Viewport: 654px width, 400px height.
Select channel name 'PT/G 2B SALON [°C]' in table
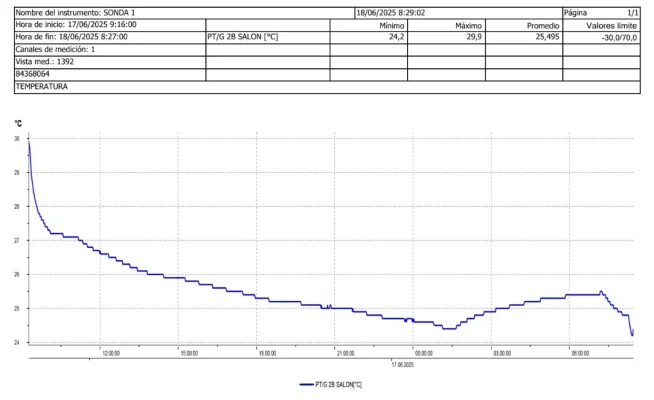click(x=243, y=37)
